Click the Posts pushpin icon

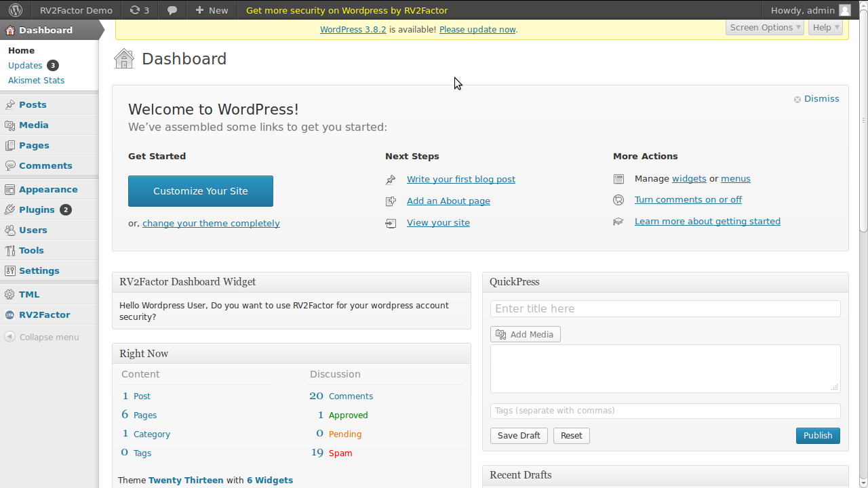9,104
